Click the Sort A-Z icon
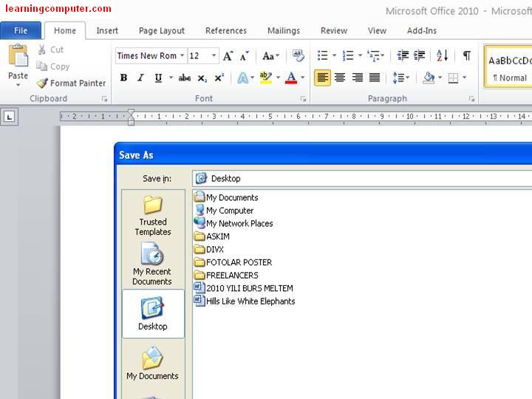Viewport: 532px width, 399px height. [x=443, y=55]
